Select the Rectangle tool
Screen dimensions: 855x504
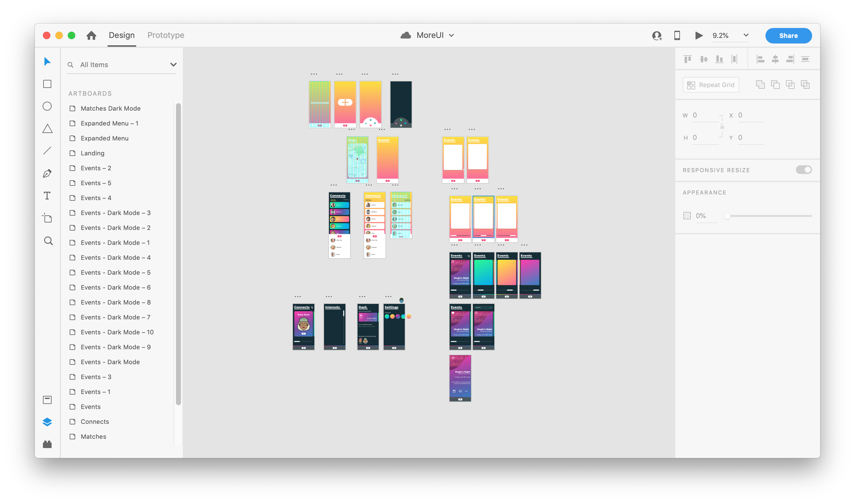point(47,84)
